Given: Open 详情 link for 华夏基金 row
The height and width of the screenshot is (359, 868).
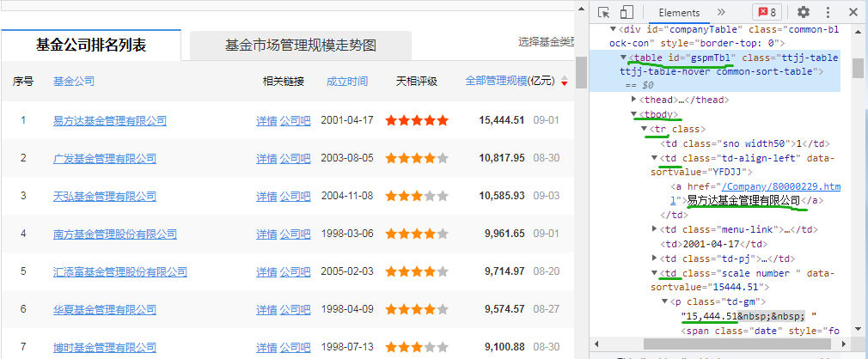Looking at the screenshot, I should pyautogui.click(x=266, y=310).
